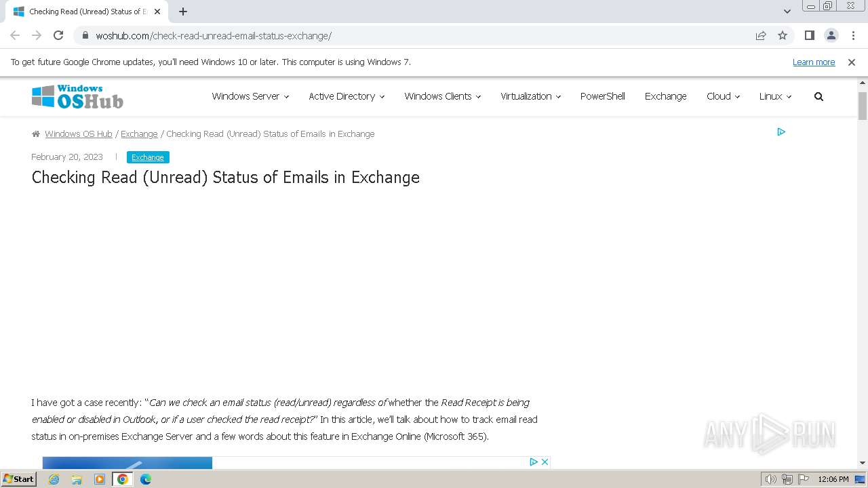Click the volume speaker tray icon
Screen dimensions: 868x488
coord(770,479)
